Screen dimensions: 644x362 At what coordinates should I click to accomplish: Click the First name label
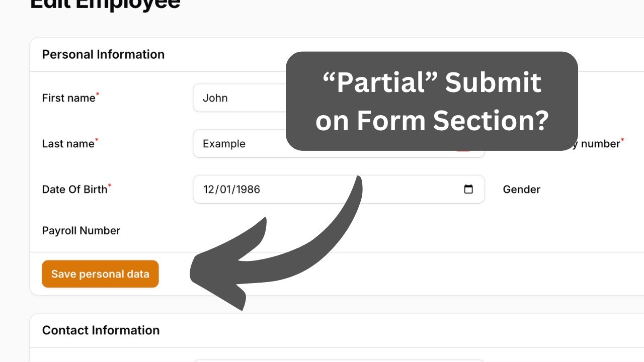pos(68,98)
